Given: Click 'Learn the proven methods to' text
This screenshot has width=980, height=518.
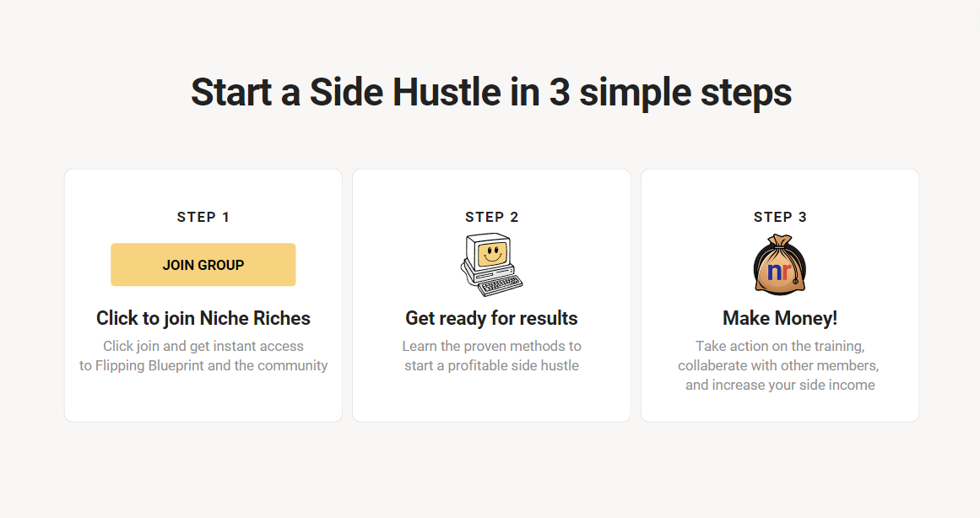Looking at the screenshot, I should [x=492, y=346].
